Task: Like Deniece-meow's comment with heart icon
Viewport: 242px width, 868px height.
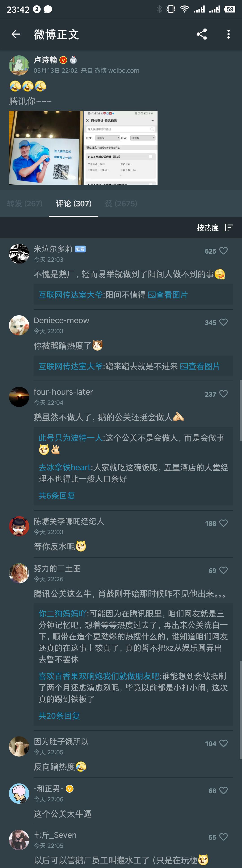Action: [x=223, y=322]
